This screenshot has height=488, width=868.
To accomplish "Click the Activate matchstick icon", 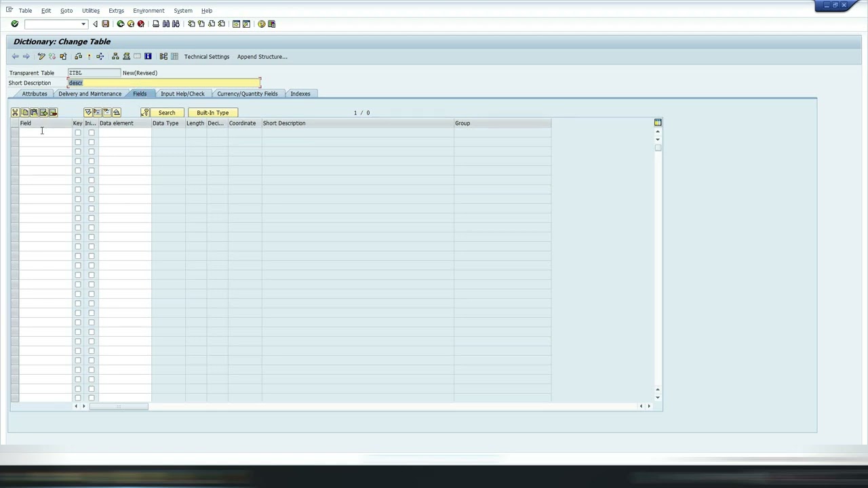I will 89,56.
